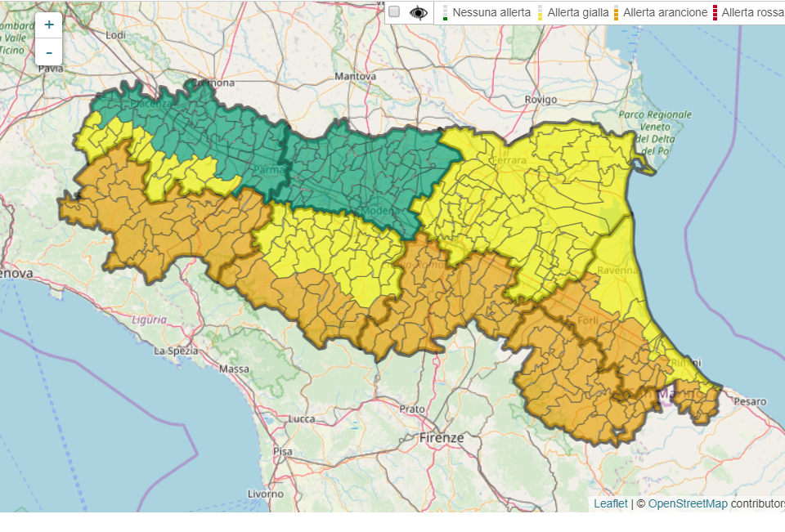
Task: Tick the checkbox beside the eye icon
Action: tap(394, 11)
